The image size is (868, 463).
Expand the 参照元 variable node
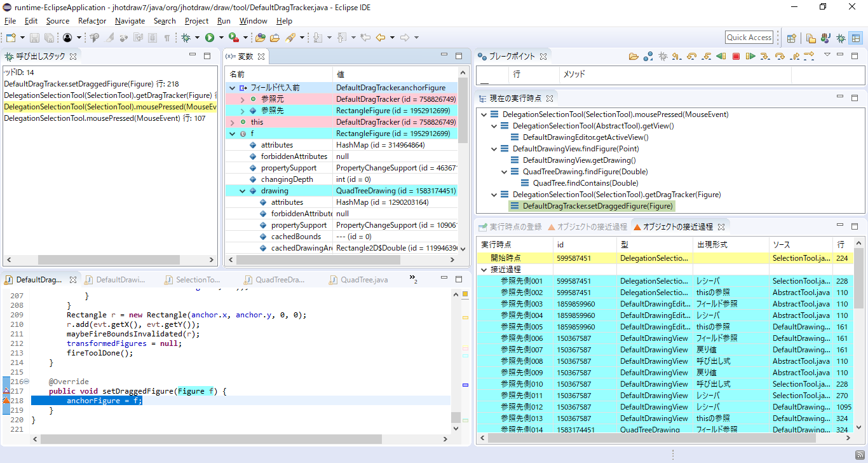[242, 99]
